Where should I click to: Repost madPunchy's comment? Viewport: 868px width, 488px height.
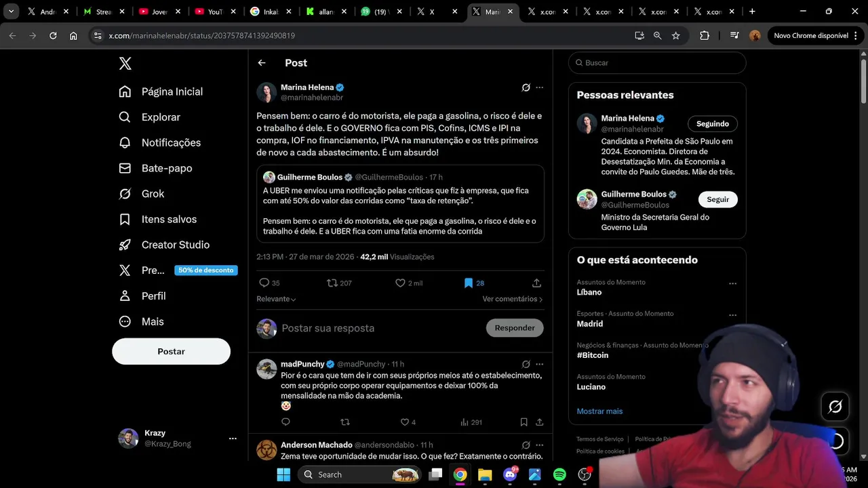click(x=344, y=422)
